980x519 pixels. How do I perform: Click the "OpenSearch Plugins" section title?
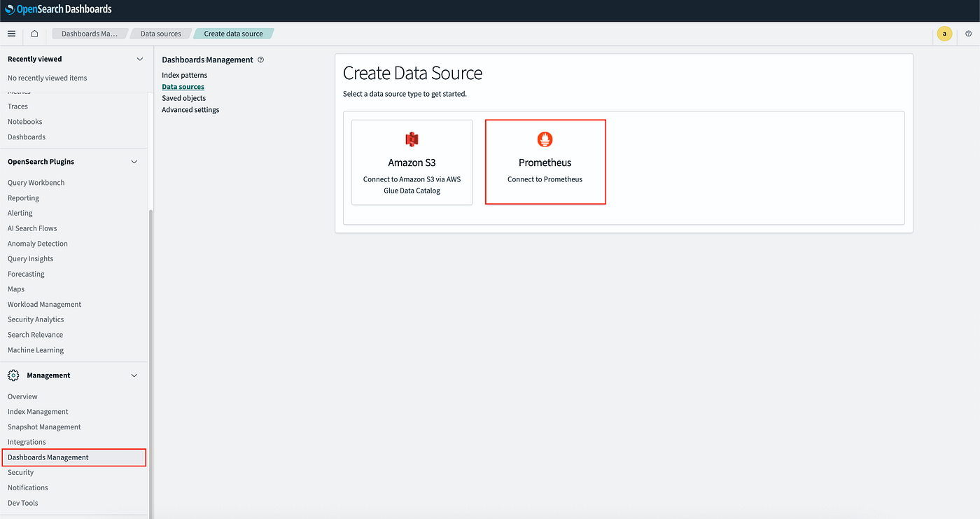pyautogui.click(x=41, y=162)
